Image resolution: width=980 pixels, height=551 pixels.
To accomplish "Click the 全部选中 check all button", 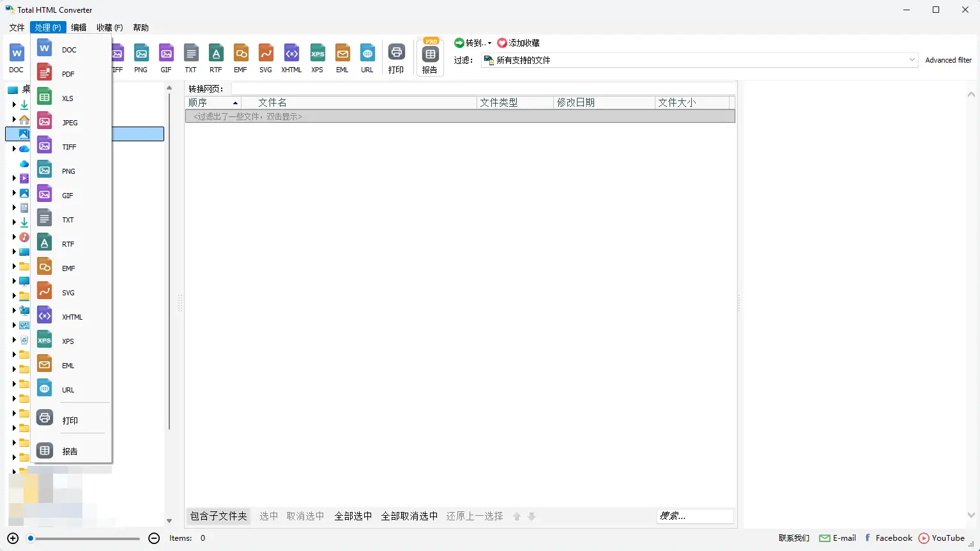I will point(353,516).
